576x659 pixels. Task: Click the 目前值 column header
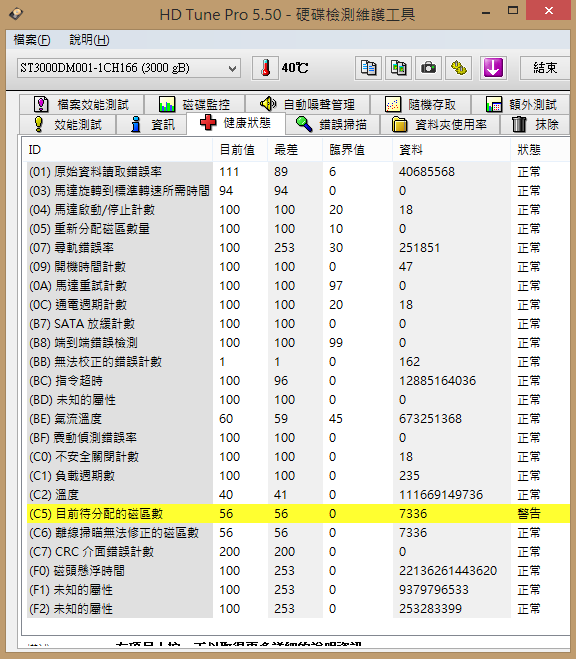240,150
